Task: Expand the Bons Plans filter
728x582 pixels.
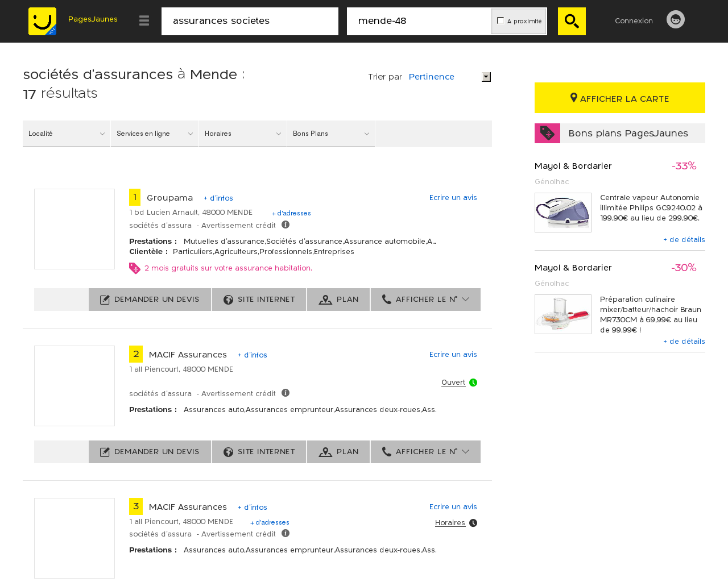Action: pyautogui.click(x=331, y=134)
